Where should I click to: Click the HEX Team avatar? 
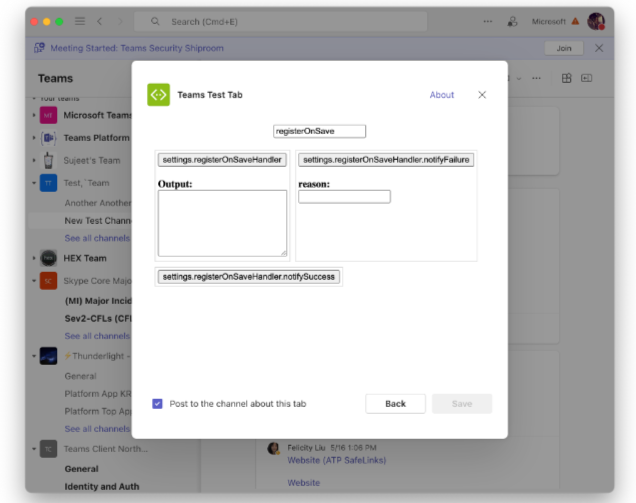click(48, 258)
